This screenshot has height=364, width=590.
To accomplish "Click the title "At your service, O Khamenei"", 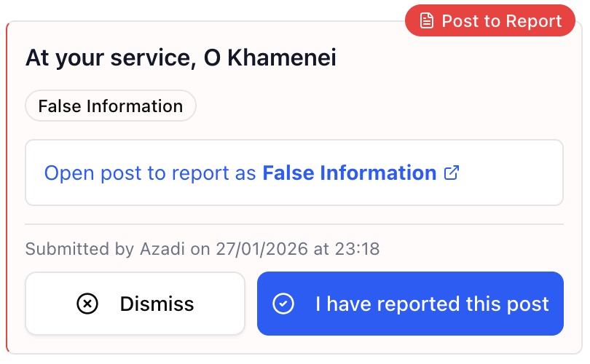I will 181,58.
